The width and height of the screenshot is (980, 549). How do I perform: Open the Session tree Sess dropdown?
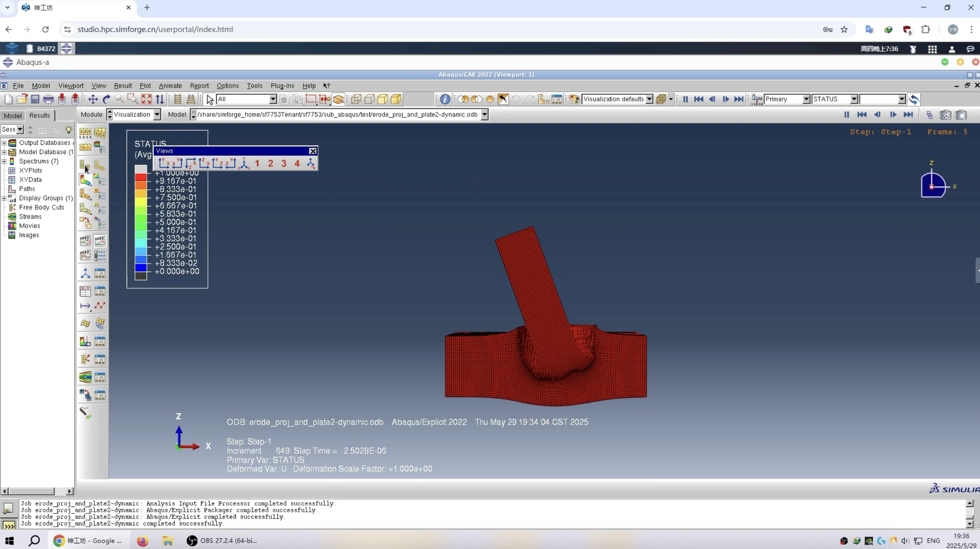pos(21,130)
